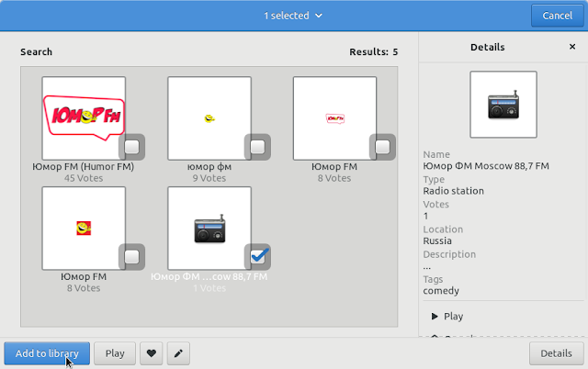Click the 'Results: 5' text
This screenshot has height=369, width=588.
coord(374,51)
